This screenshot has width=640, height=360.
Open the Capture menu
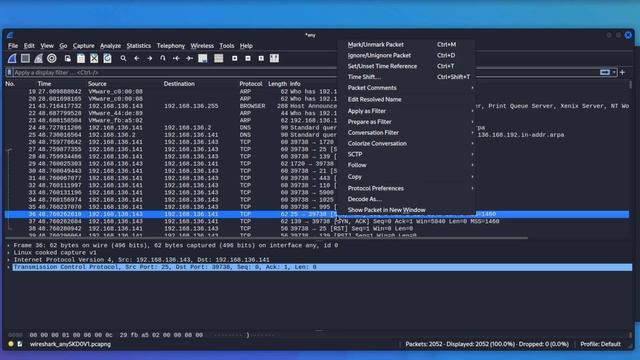[x=84, y=46]
